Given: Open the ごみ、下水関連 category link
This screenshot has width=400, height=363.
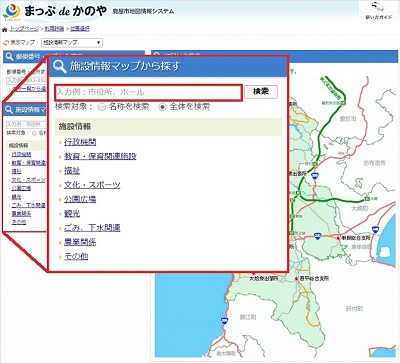Looking at the screenshot, I should [x=92, y=228].
